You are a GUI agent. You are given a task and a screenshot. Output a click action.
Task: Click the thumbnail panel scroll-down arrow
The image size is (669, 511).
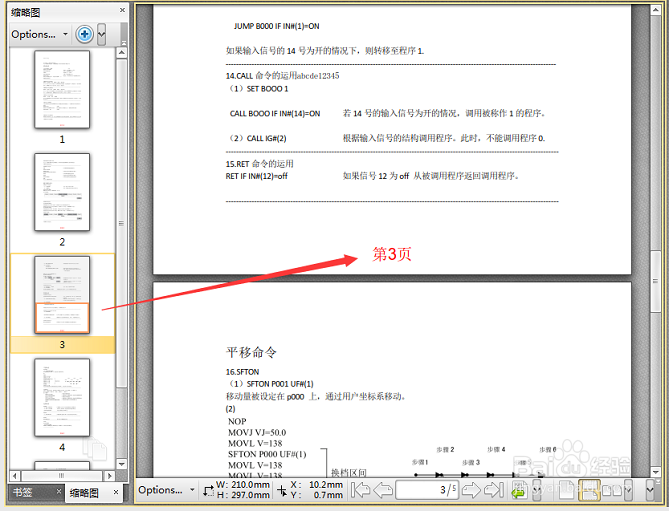pyautogui.click(x=122, y=464)
